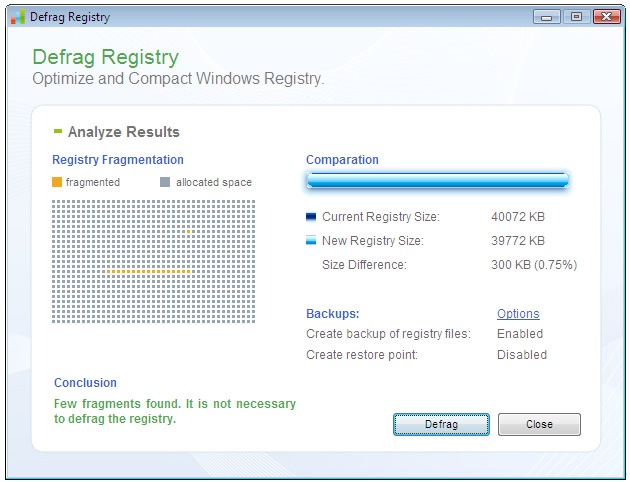Click the 'Current Registry Size:' label
Screen dimensions: 630x482
pos(381,217)
